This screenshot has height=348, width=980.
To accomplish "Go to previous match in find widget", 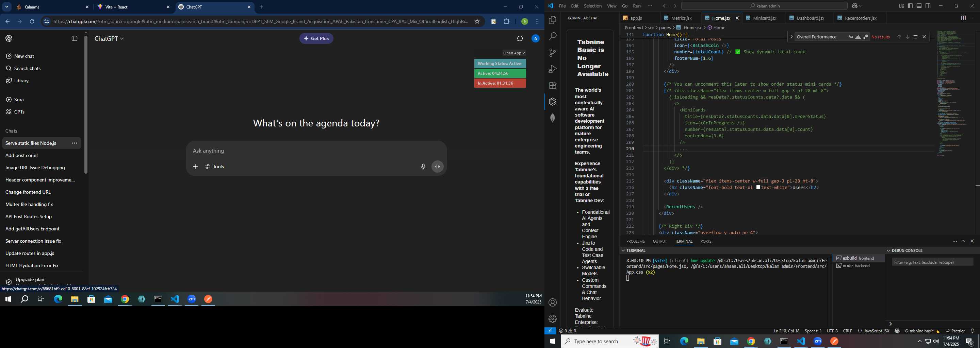I will pos(899,37).
